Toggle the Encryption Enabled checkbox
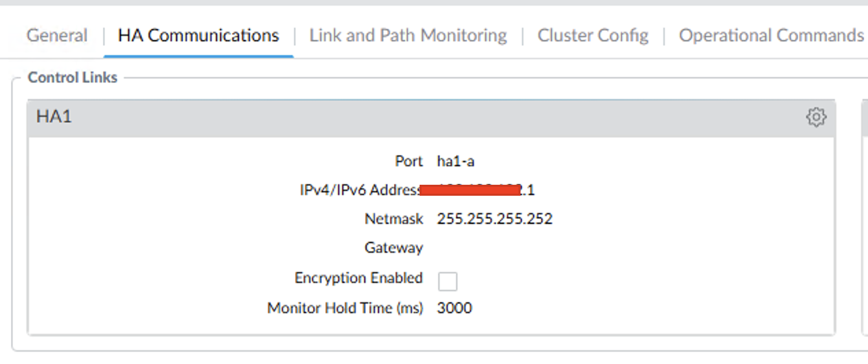Screen dimensions: 868x364 click(x=448, y=281)
